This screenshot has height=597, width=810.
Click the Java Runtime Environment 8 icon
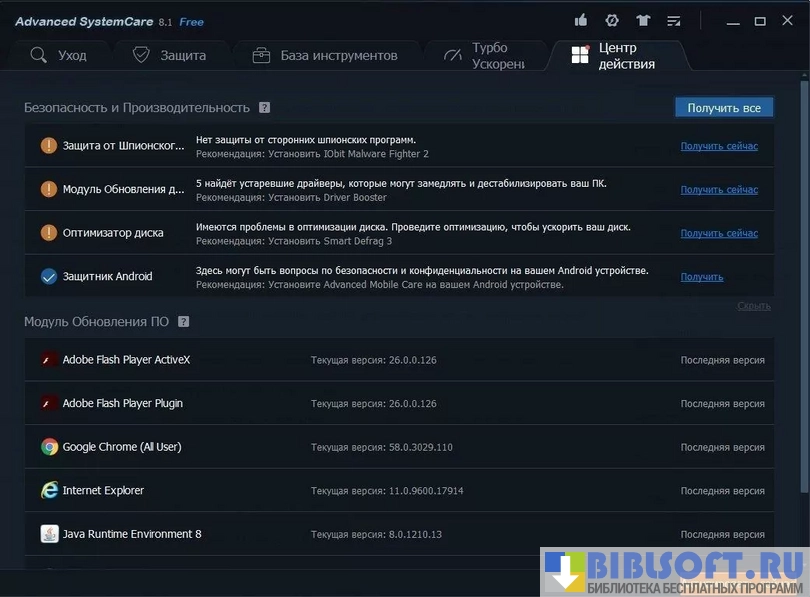49,534
